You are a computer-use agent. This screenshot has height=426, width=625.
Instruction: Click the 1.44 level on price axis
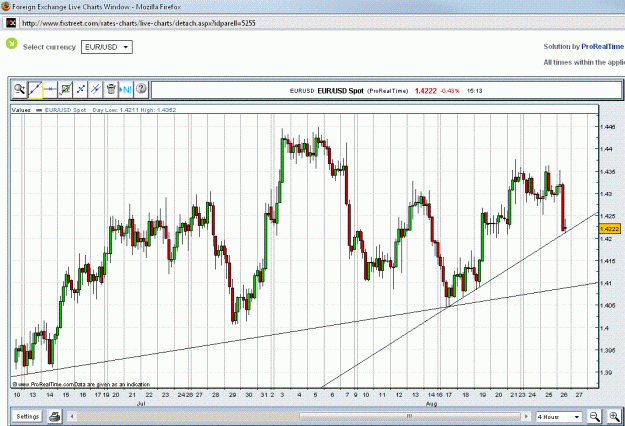pyautogui.click(x=605, y=149)
